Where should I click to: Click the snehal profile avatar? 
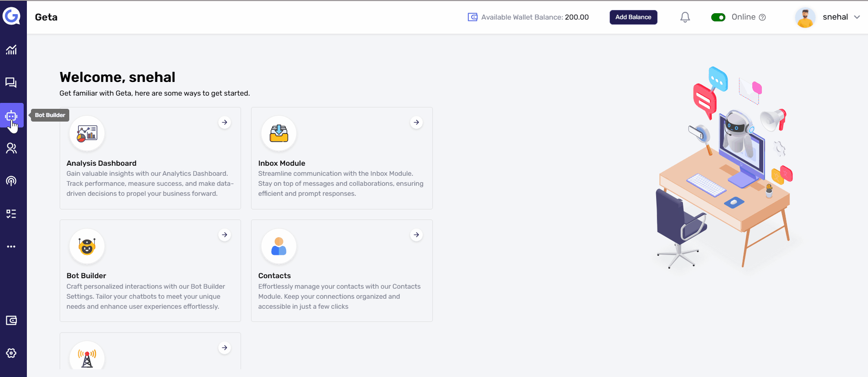[x=805, y=17]
